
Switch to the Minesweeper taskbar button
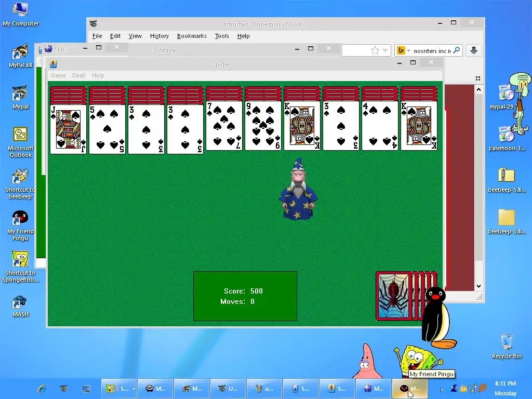coord(374,389)
